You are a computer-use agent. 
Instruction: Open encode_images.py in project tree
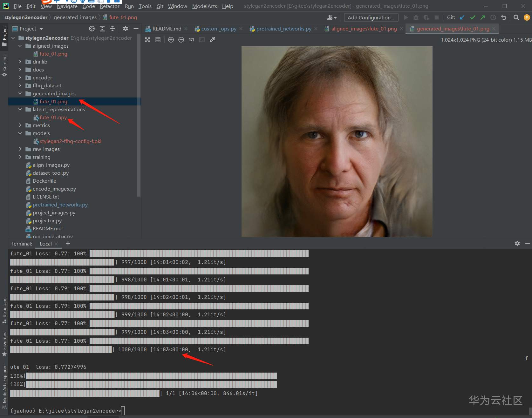[54, 189]
